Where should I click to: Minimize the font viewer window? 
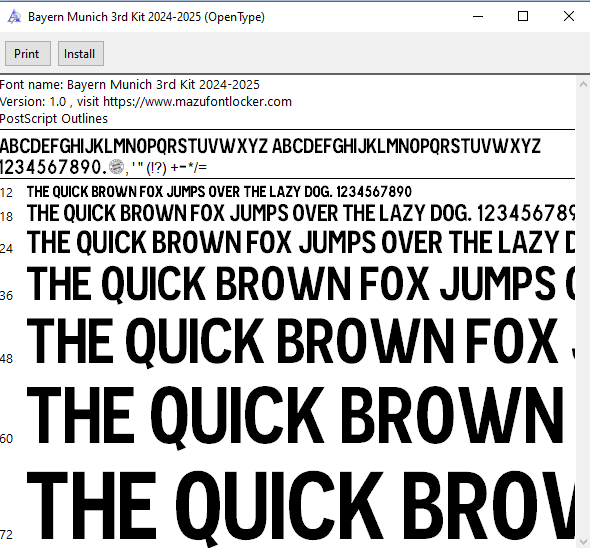click(x=478, y=17)
